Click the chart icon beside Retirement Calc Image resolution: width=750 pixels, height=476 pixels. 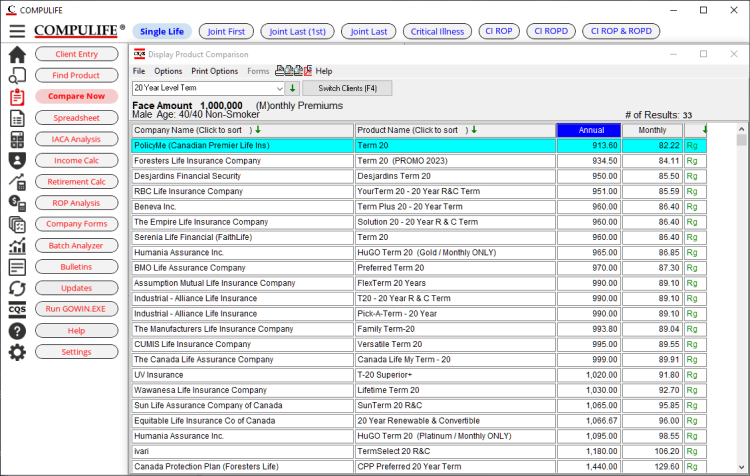[17, 182]
